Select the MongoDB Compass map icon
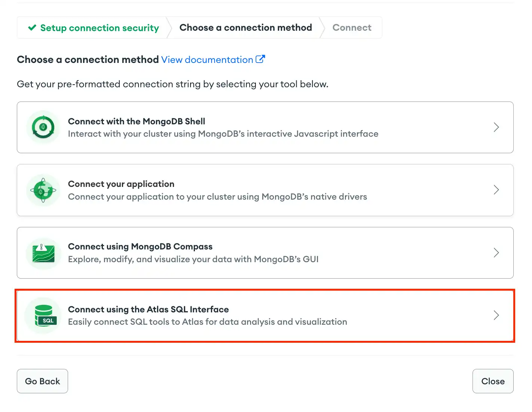Image resolution: width=532 pixels, height=412 pixels. pyautogui.click(x=43, y=253)
